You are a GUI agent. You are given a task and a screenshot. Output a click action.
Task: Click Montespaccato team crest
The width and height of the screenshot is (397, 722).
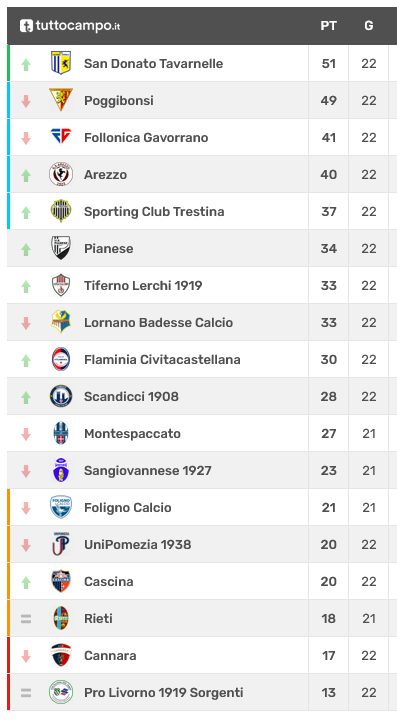61,433
